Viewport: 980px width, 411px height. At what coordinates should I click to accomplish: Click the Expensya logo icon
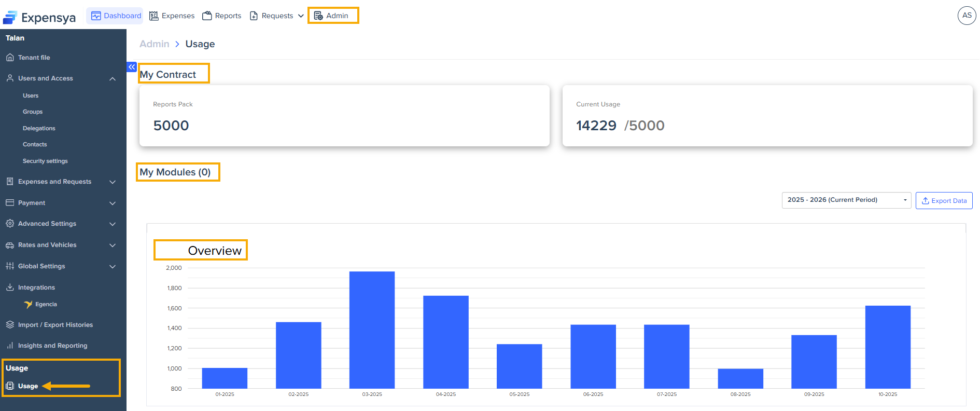[x=10, y=18]
